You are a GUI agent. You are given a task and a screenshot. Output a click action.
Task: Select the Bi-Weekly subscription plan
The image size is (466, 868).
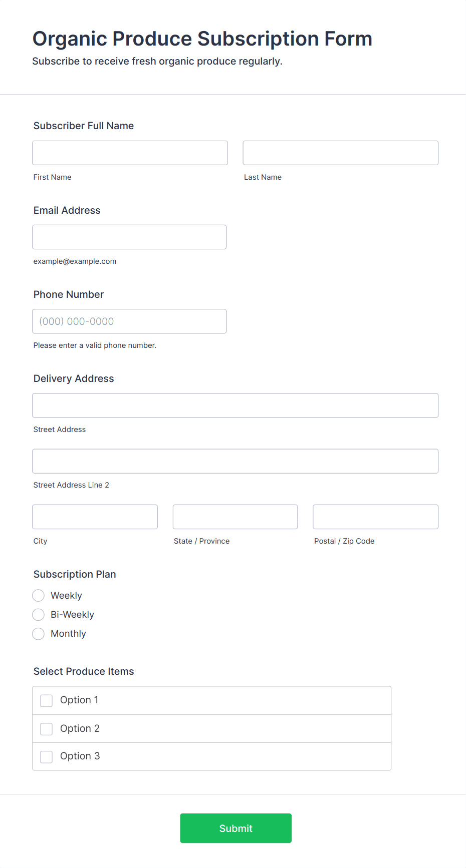coord(38,614)
